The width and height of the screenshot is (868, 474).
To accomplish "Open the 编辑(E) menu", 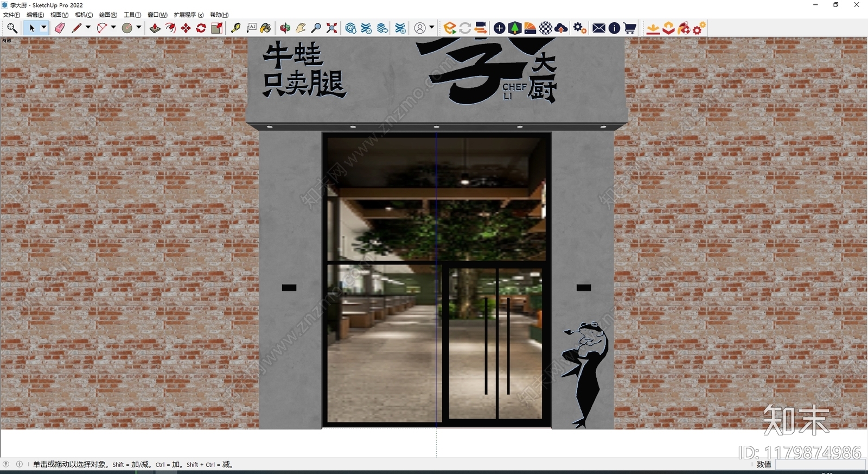I will (35, 15).
